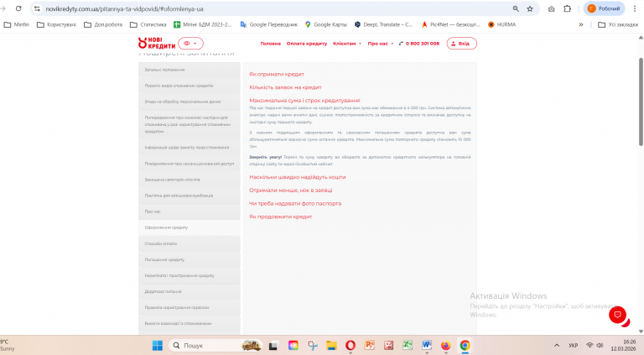
Task: Expand Наскільки швидко надійдуть кошти question
Action: (x=298, y=177)
